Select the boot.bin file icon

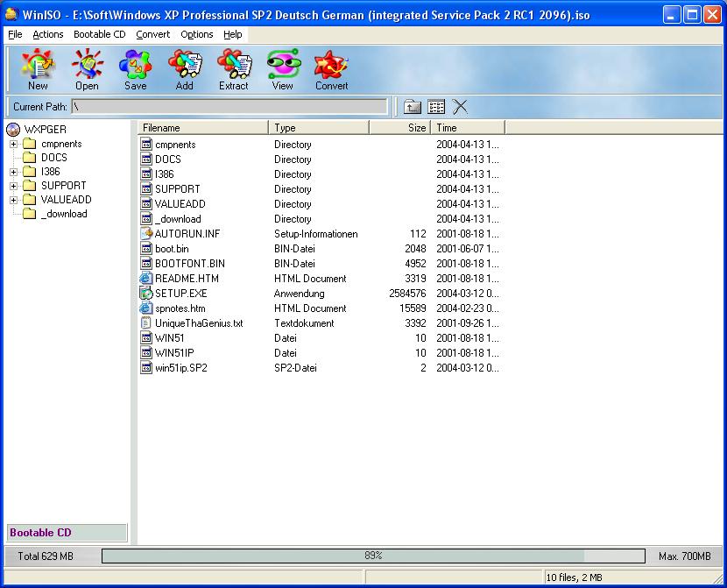(x=146, y=248)
